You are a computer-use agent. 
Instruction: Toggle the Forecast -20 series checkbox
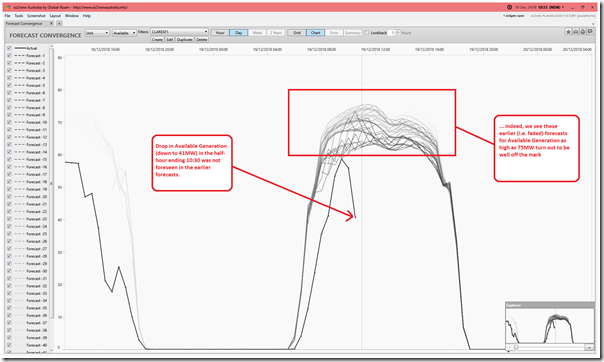[x=9, y=196]
